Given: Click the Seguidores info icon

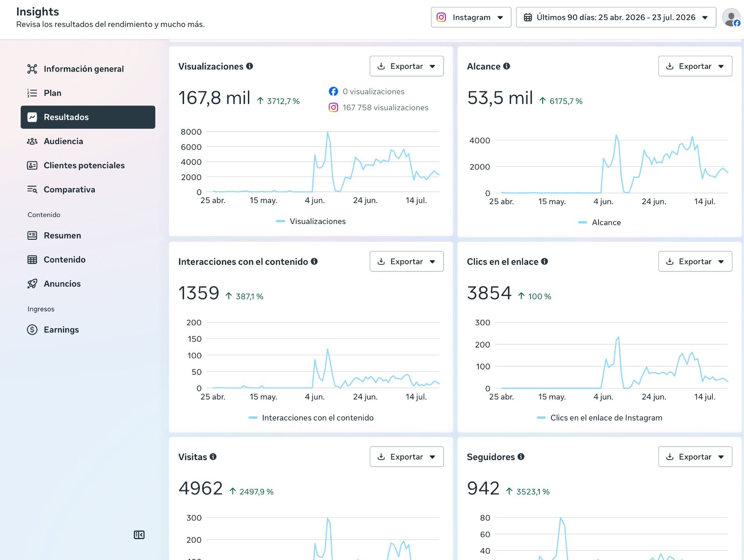Looking at the screenshot, I should 521,456.
